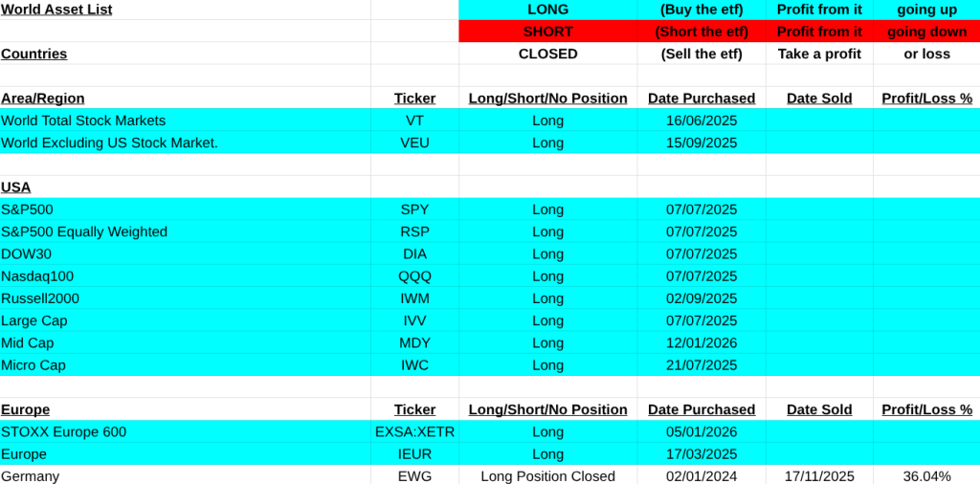Click Germany's date sold 17/11/2025
This screenshot has width=980, height=484.
819,475
